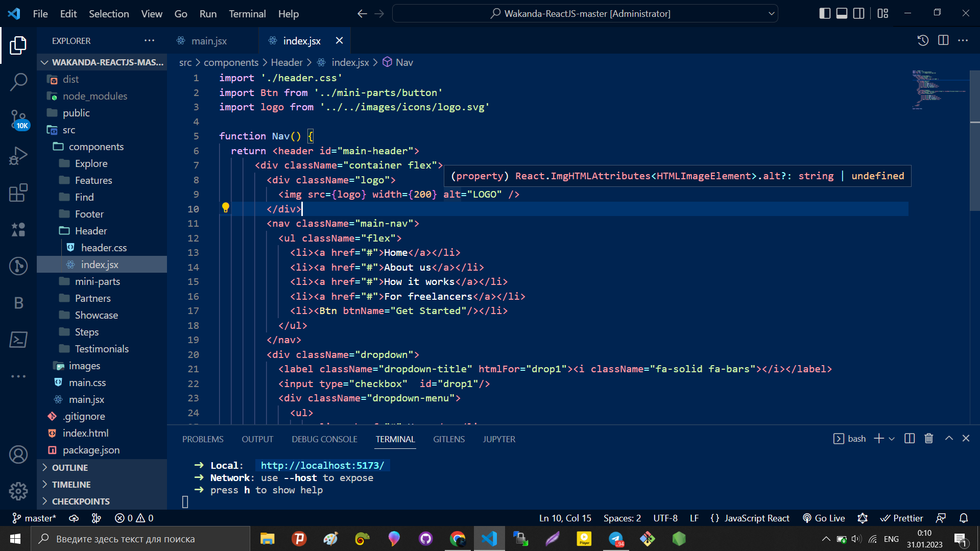Click master branch indicator
The width and height of the screenshot is (980, 551).
34,518
